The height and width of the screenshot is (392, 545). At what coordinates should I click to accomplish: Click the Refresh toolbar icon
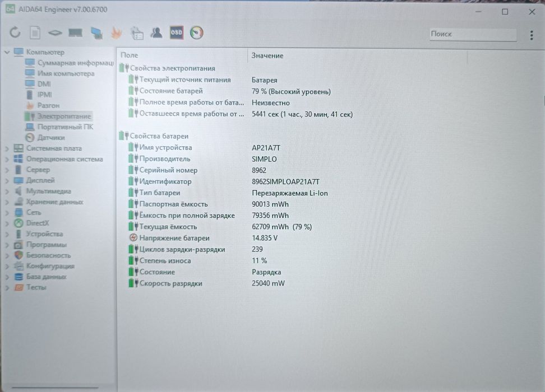click(x=15, y=32)
